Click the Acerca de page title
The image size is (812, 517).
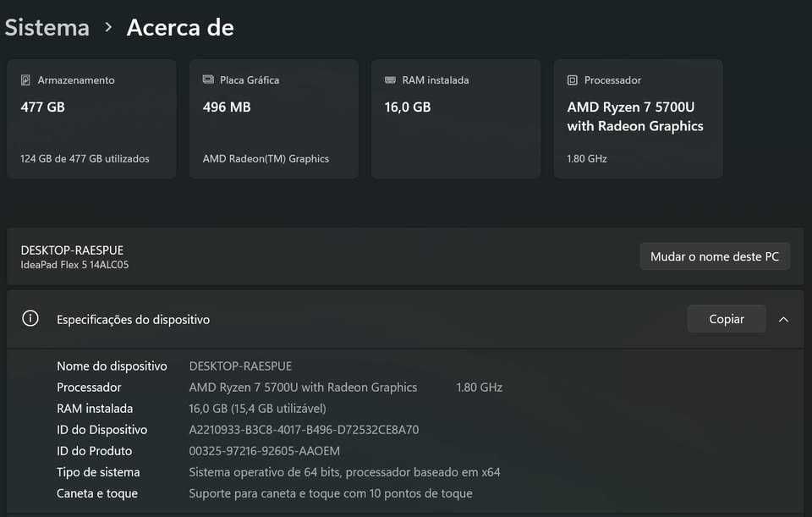[180, 27]
